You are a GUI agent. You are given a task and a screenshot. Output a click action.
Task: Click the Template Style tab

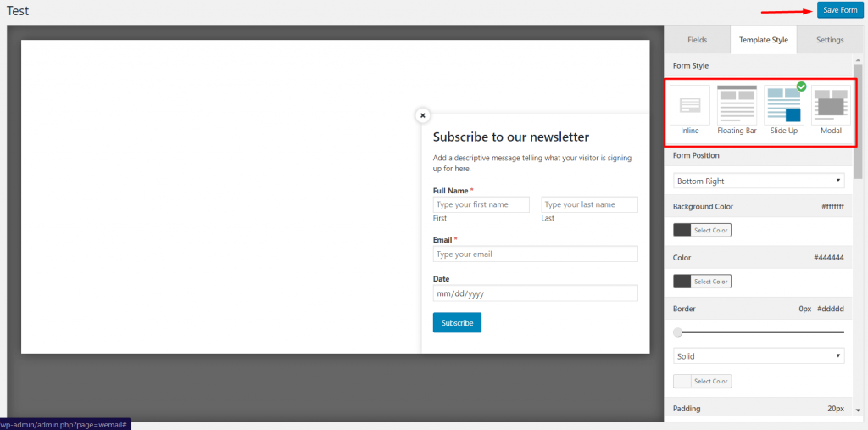[764, 40]
